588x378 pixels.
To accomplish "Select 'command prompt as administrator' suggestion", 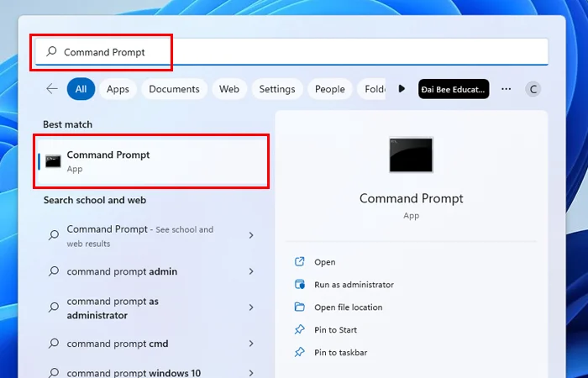I will 151,308.
